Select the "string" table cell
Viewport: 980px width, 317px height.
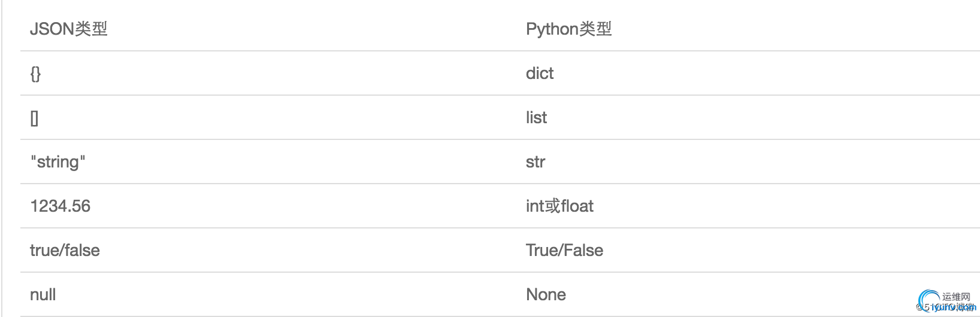58,161
